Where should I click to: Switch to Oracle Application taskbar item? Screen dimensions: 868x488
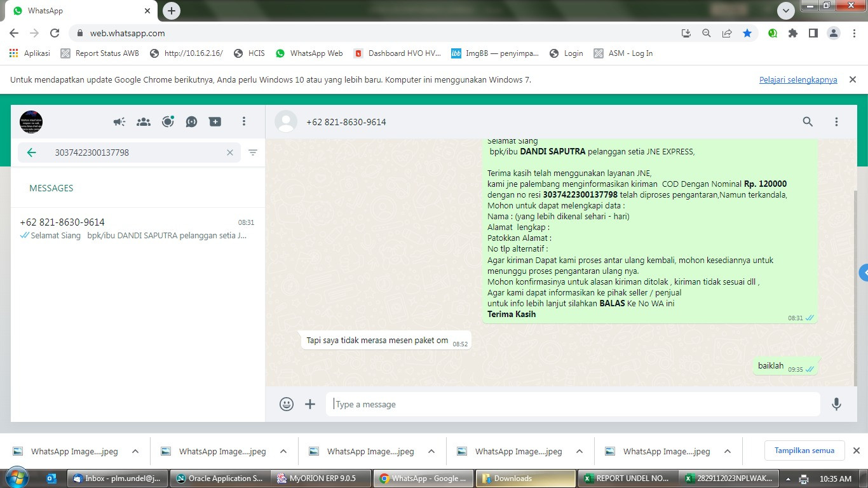(x=220, y=478)
